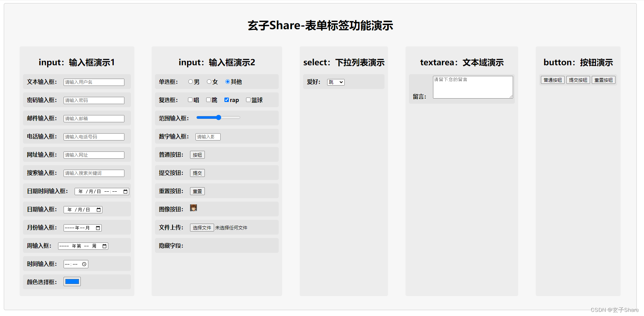Check the 唱 checkbox
Image resolution: width=644 pixels, height=316 pixels.
pyautogui.click(x=190, y=100)
